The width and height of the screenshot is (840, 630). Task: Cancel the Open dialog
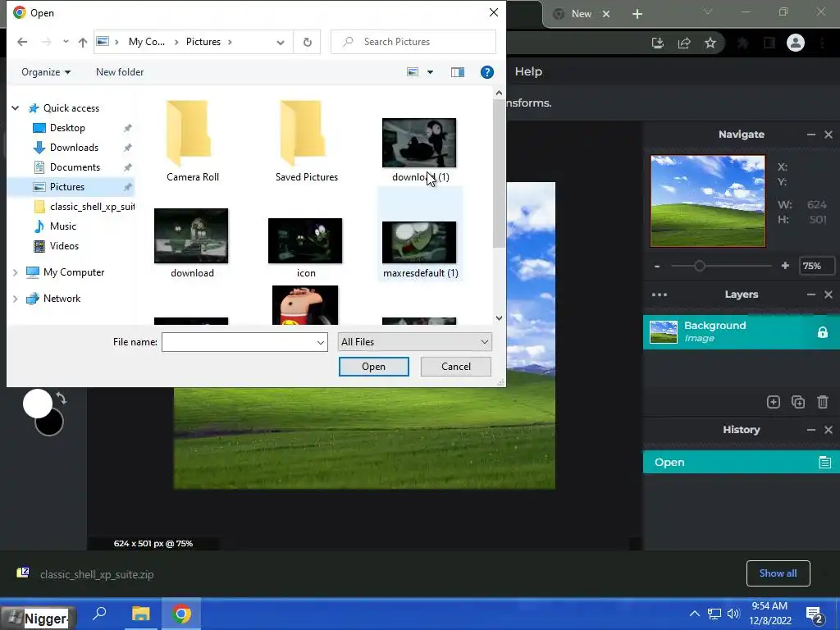pos(456,367)
